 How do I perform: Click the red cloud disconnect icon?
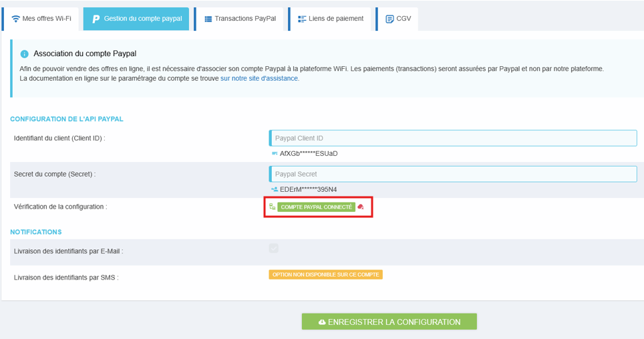pos(361,207)
